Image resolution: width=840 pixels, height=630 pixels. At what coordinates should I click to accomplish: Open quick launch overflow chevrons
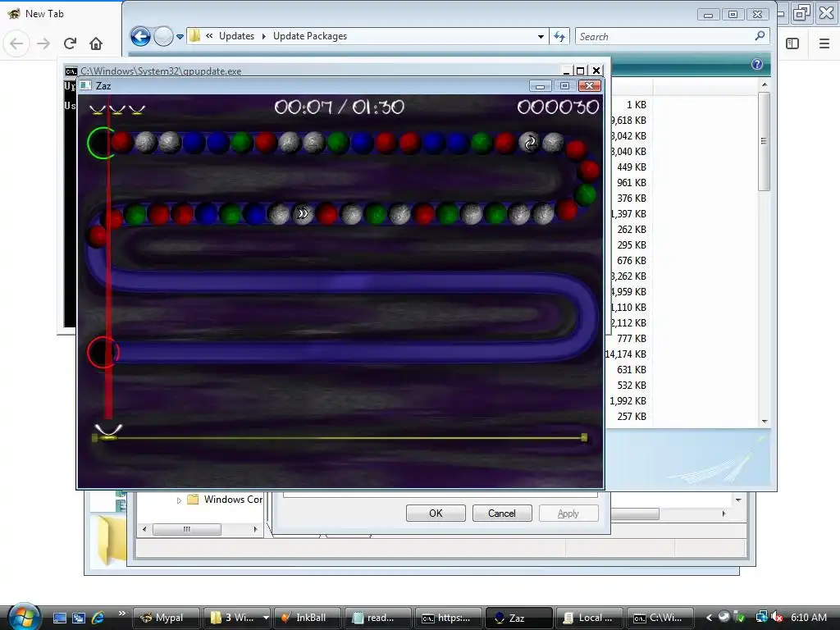pos(122,613)
